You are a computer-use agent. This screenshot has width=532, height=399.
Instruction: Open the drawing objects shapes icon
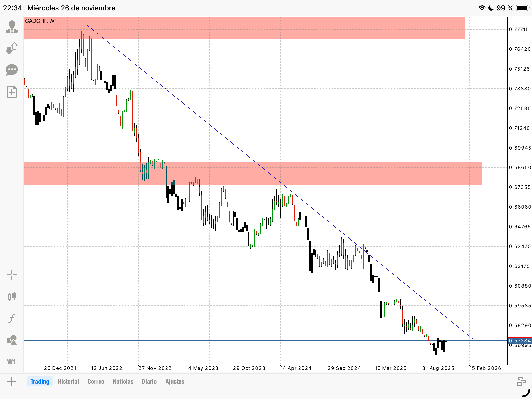coord(12,340)
